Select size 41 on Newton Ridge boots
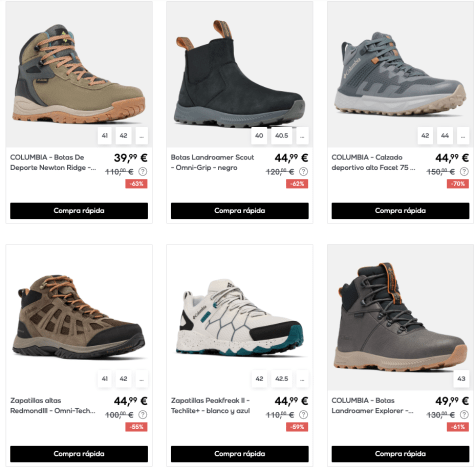Viewport: 475px width, 473px height. point(105,136)
